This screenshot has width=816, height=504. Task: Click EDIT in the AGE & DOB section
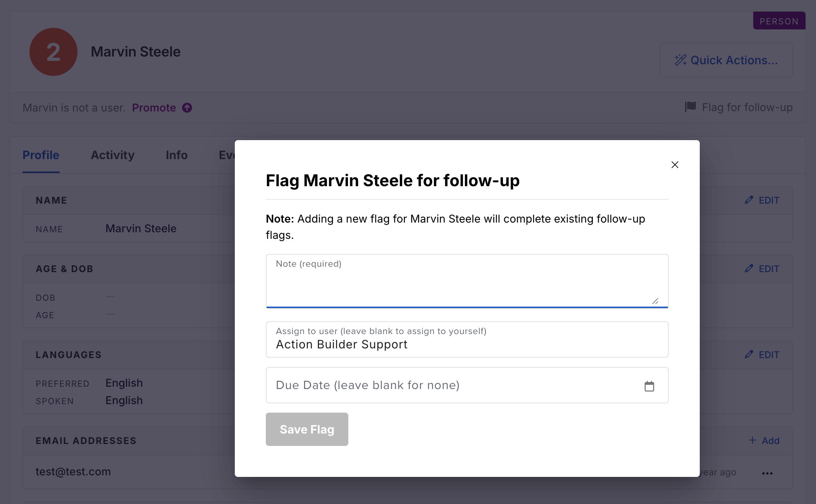point(769,269)
